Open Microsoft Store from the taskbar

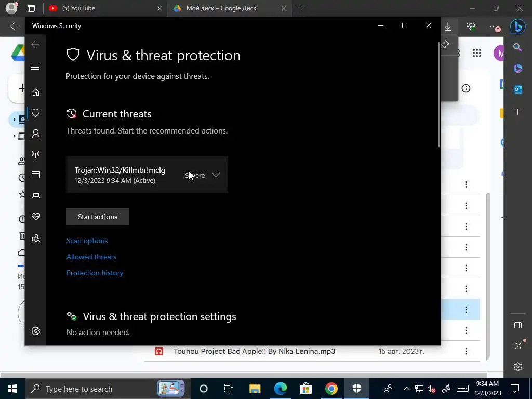pos(305,389)
